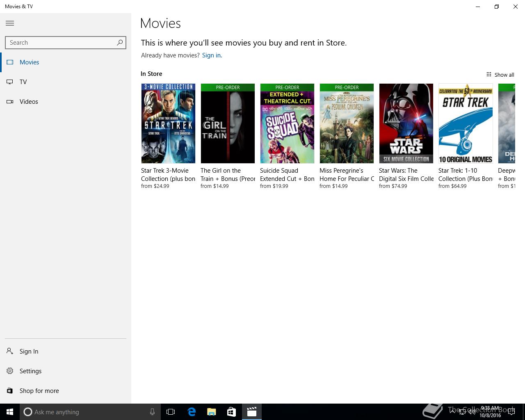Open Star Wars Six Movie Collection poster
Screen dimensions: 525x420
pos(406,123)
